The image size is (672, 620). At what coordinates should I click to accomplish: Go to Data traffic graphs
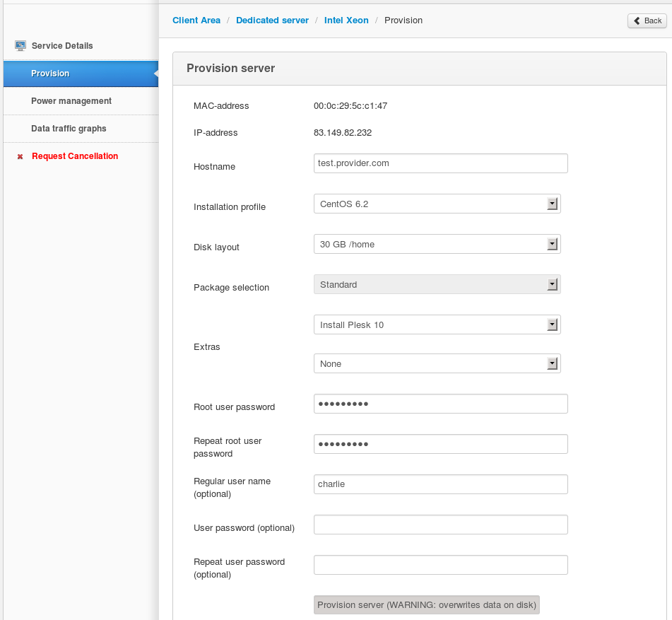tap(81, 129)
